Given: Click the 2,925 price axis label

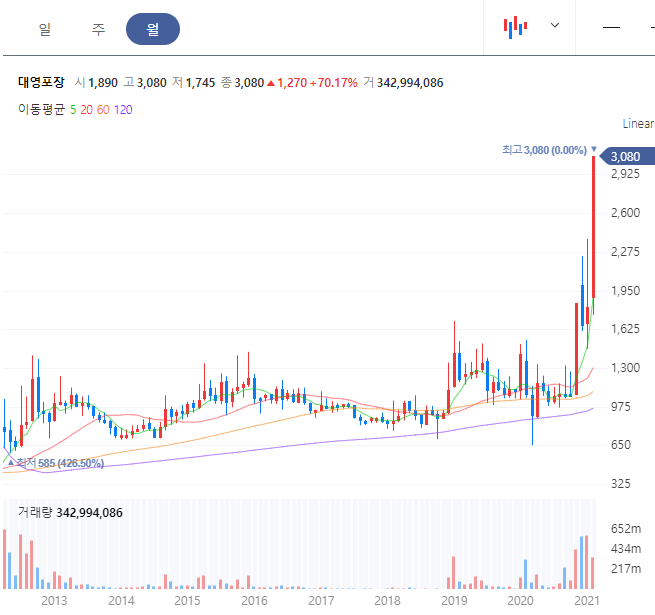Looking at the screenshot, I should pyautogui.click(x=625, y=174).
